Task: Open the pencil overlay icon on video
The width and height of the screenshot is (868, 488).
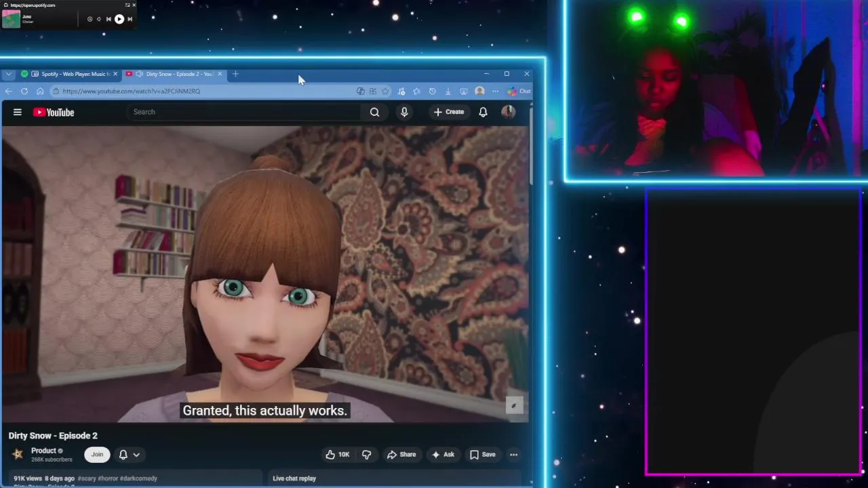Action: tap(513, 405)
